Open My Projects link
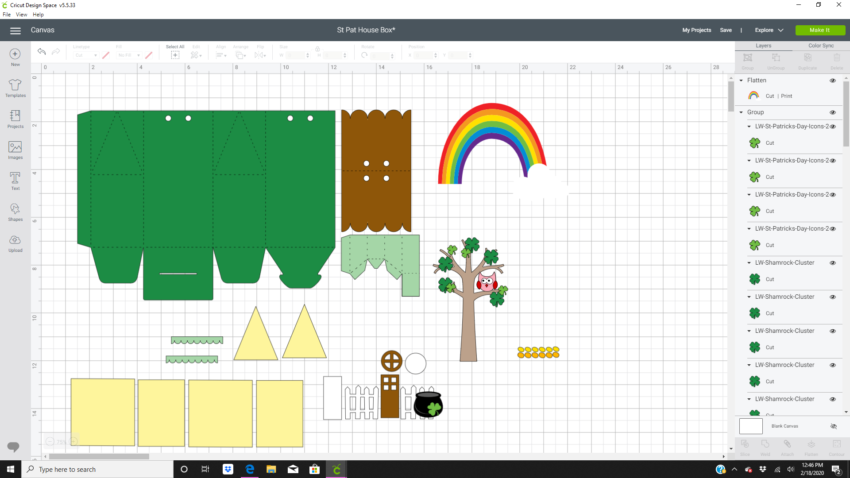This screenshot has height=478, width=850. click(x=696, y=30)
